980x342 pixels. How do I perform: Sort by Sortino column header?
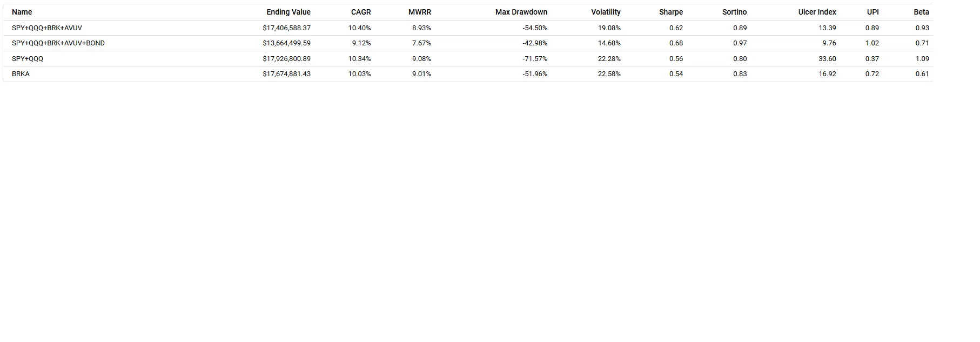(734, 12)
